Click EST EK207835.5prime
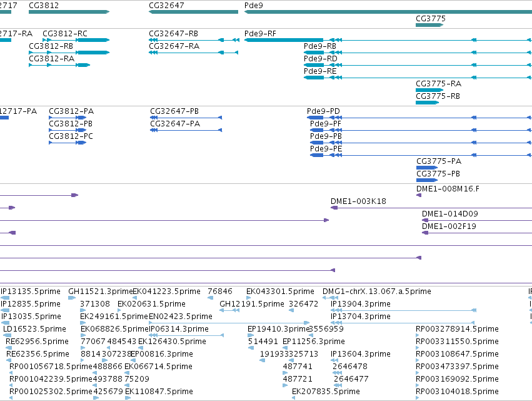 [x=326, y=392]
